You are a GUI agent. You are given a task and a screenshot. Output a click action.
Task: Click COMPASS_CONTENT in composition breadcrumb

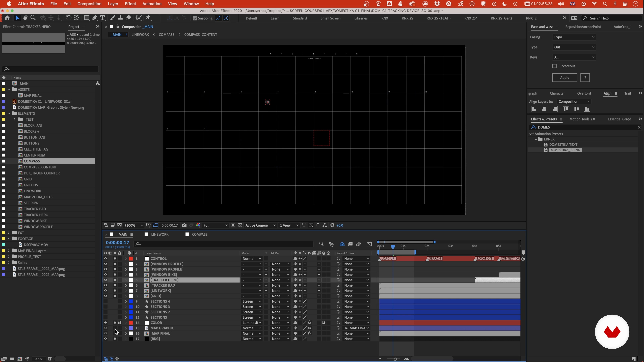[x=201, y=35]
